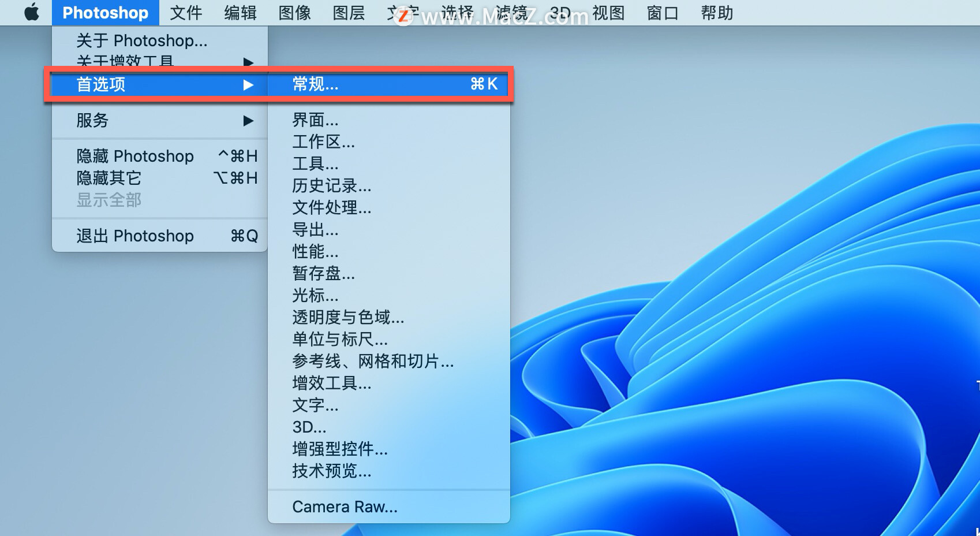The image size is (980, 536).
Task: Open 增效工具... preferences
Action: point(389,384)
